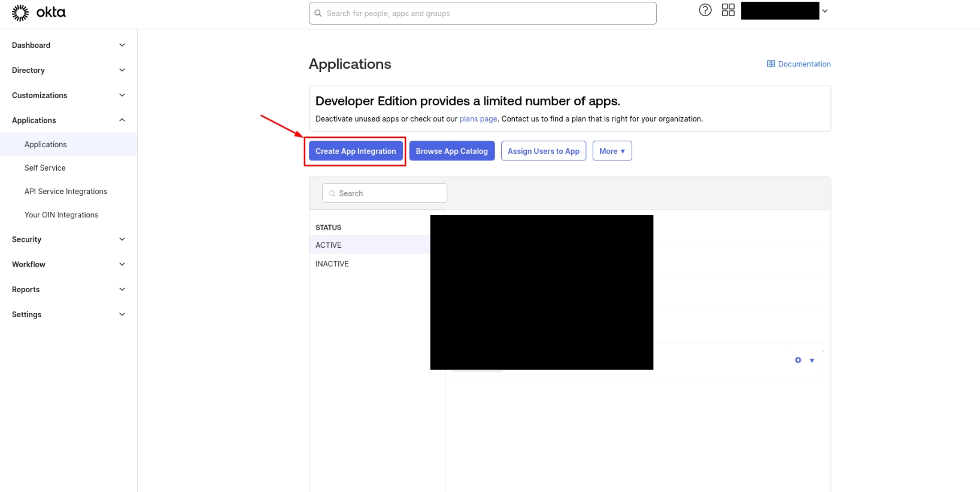Viewport: 980px width, 492px height.
Task: Click Browse App Catalog button
Action: pos(452,151)
